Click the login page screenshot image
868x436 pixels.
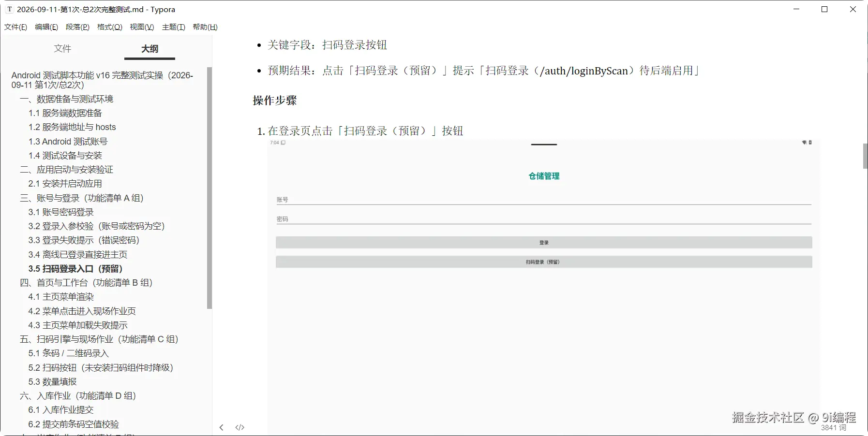coord(543,286)
